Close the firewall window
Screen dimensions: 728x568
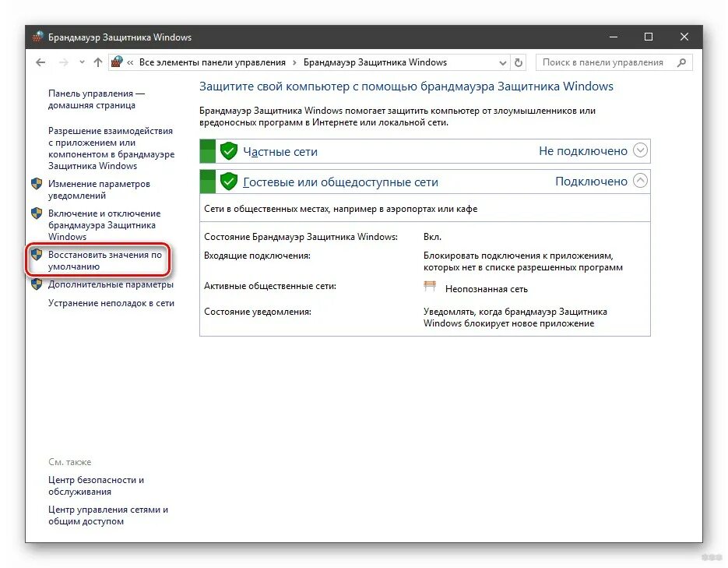click(x=684, y=37)
